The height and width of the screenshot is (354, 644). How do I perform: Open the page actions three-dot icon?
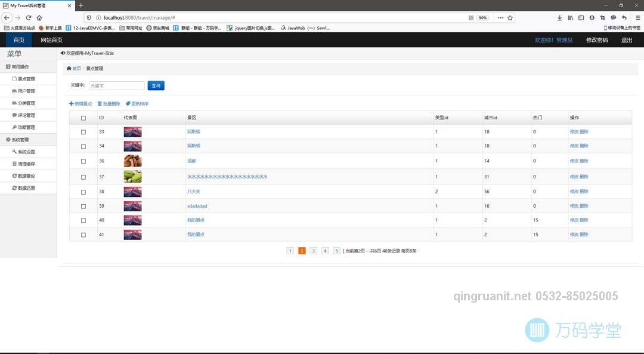[x=500, y=18]
